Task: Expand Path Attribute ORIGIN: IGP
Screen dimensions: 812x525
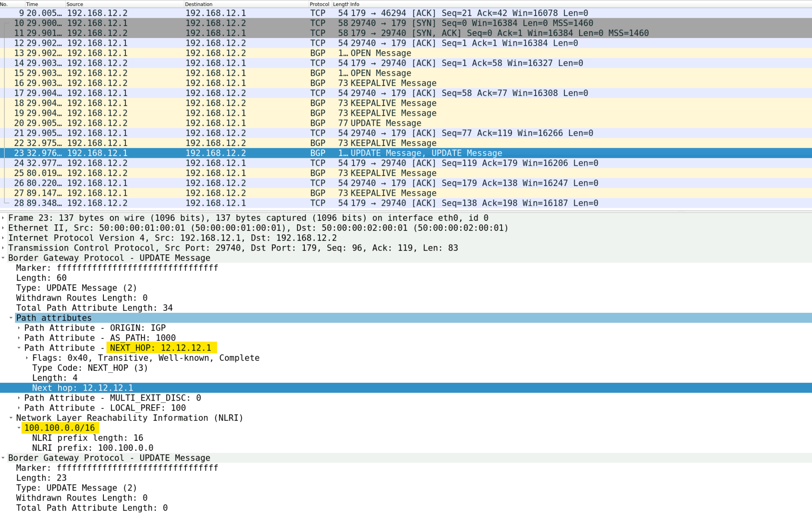Action: tap(19, 328)
